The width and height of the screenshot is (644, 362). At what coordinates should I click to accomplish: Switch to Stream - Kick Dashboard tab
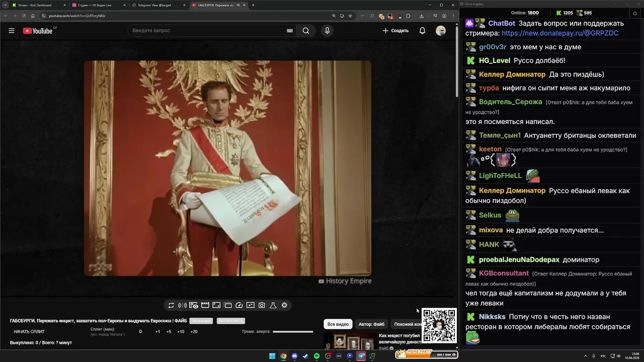[x=38, y=5]
